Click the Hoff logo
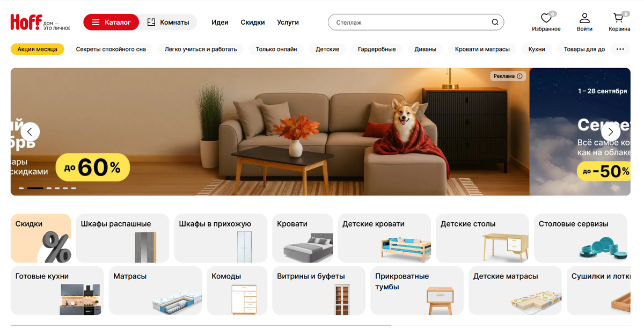644x336 pixels. (x=40, y=22)
